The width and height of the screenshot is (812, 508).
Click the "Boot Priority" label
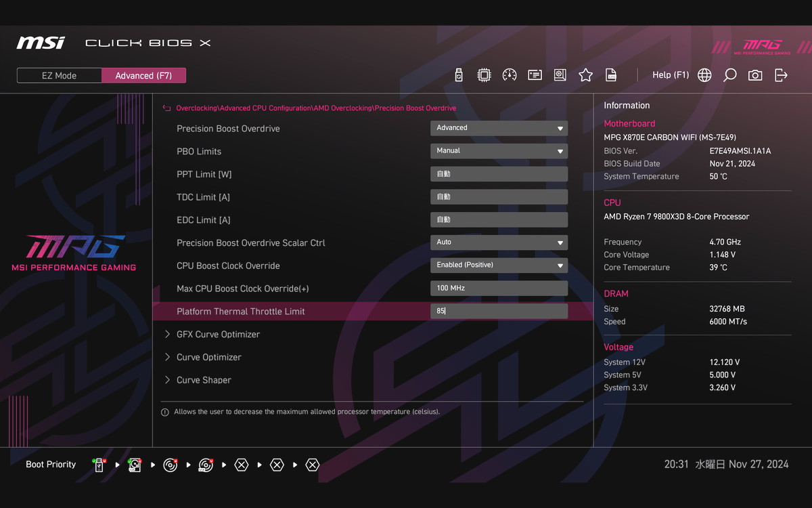pyautogui.click(x=51, y=465)
